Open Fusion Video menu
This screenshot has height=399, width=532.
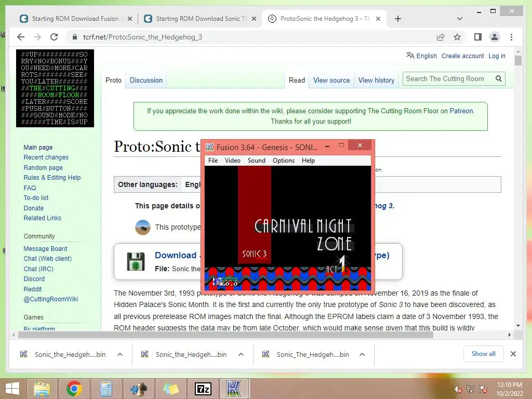coord(232,161)
